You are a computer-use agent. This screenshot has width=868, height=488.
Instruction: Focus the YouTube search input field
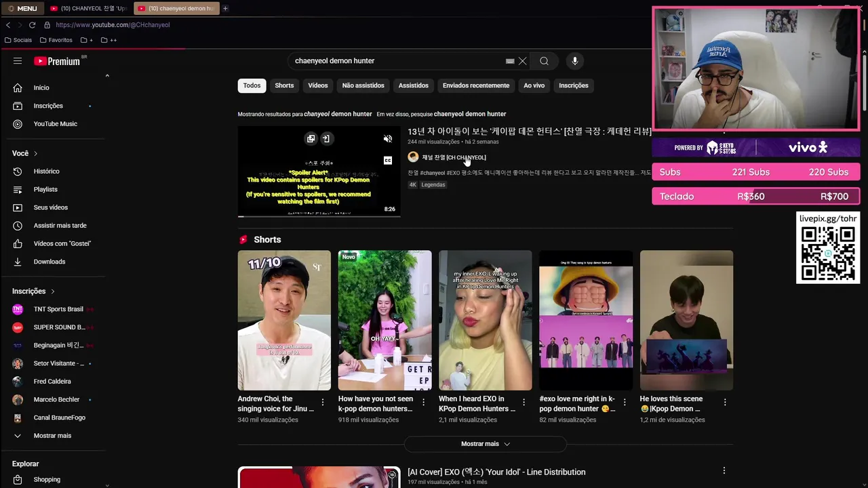click(x=397, y=61)
